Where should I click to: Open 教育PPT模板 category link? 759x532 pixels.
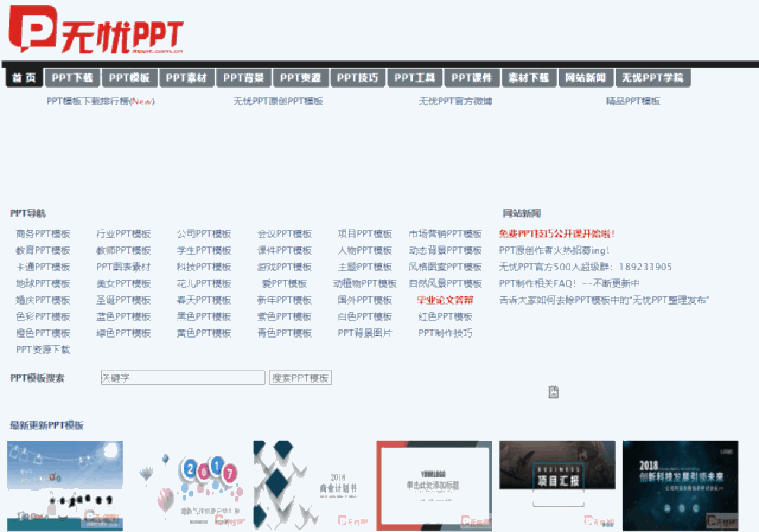point(43,251)
